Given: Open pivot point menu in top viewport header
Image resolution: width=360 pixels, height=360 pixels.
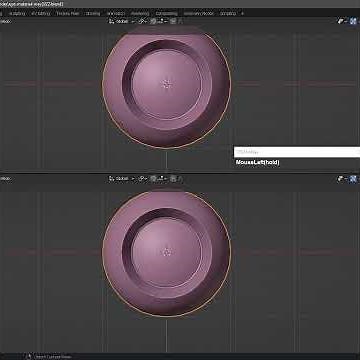Looking at the screenshot, I should click(x=143, y=21).
